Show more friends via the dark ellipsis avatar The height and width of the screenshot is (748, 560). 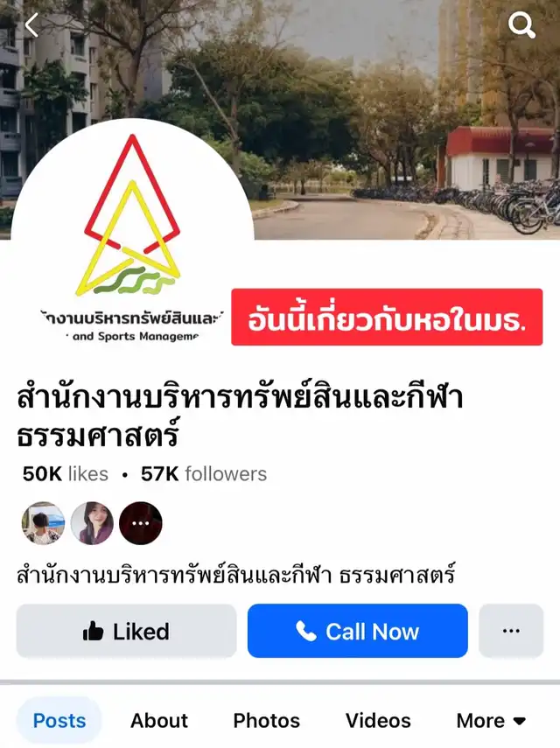[141, 523]
